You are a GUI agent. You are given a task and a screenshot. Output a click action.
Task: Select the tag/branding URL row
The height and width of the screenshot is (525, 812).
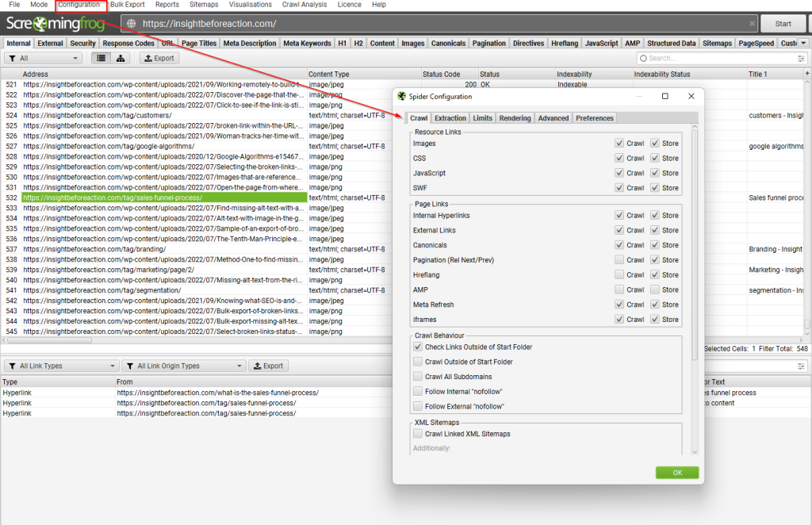(164, 249)
